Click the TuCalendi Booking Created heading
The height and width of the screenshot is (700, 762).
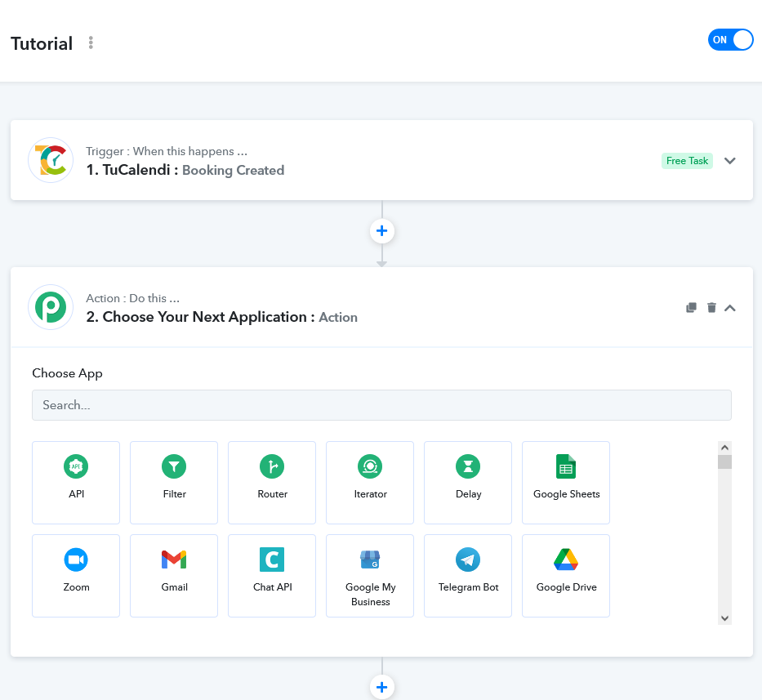pos(185,170)
